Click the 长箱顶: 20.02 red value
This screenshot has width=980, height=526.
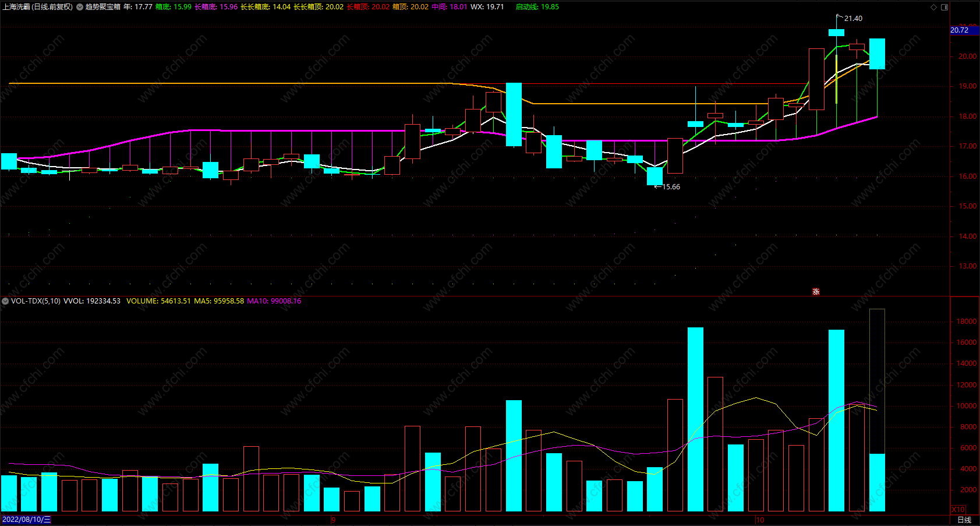tap(368, 7)
